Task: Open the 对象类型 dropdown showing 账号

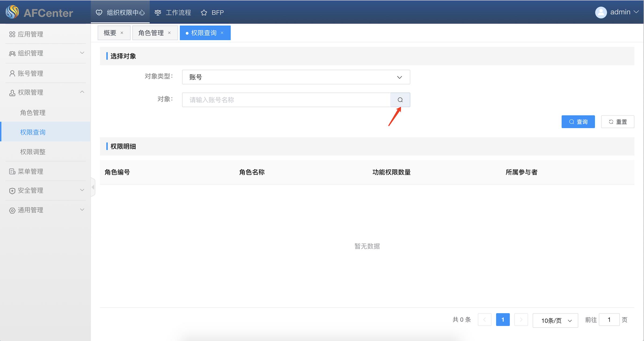Action: (x=296, y=77)
